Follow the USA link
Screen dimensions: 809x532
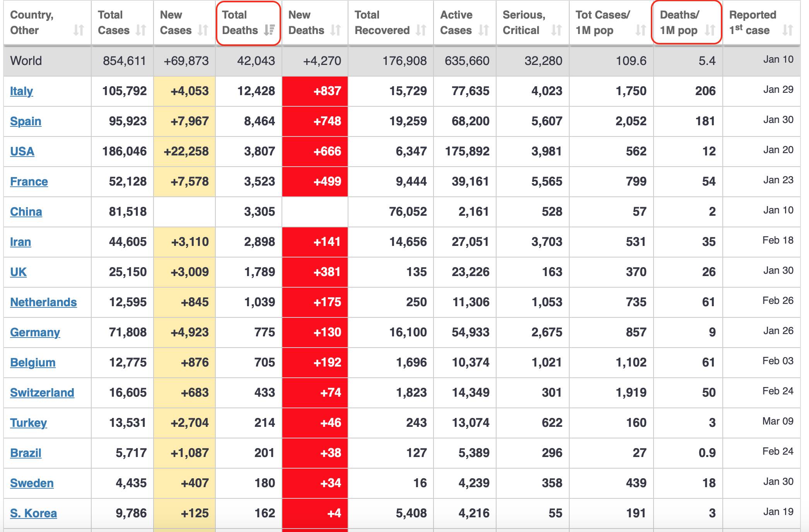[x=22, y=152]
